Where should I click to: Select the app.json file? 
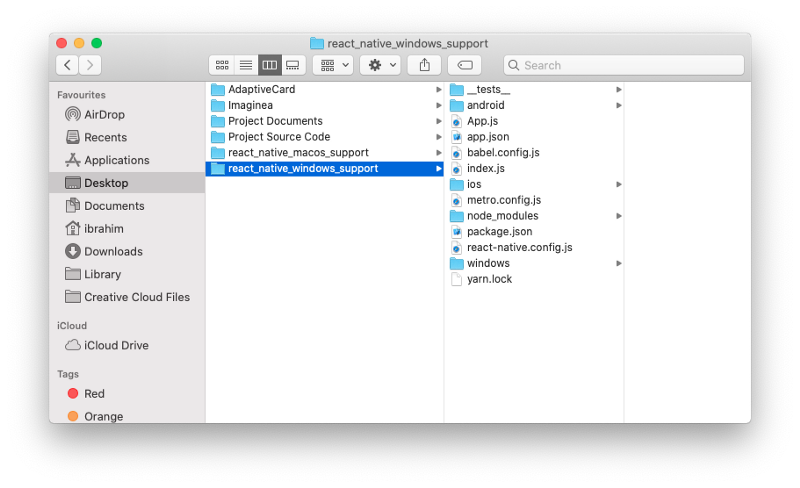pos(534,137)
